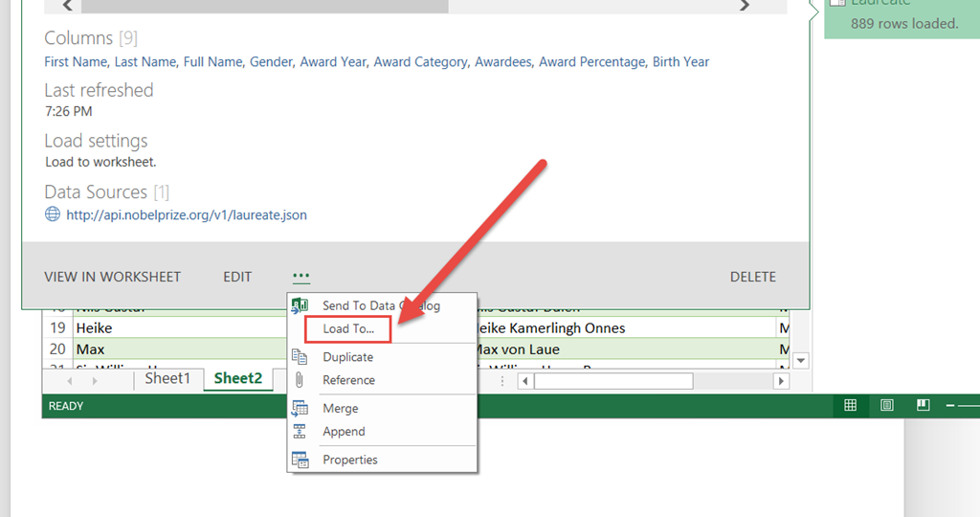
Task: Open the ellipsis more options menu
Action: pos(301,277)
